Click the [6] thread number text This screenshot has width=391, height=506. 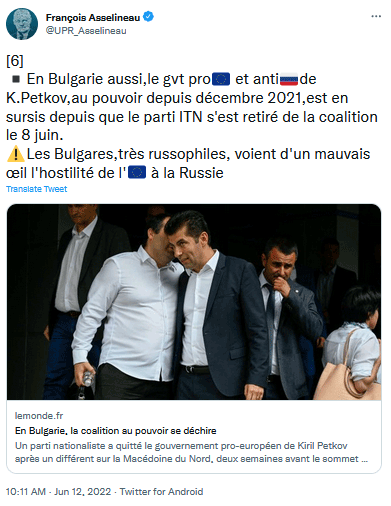(15, 61)
